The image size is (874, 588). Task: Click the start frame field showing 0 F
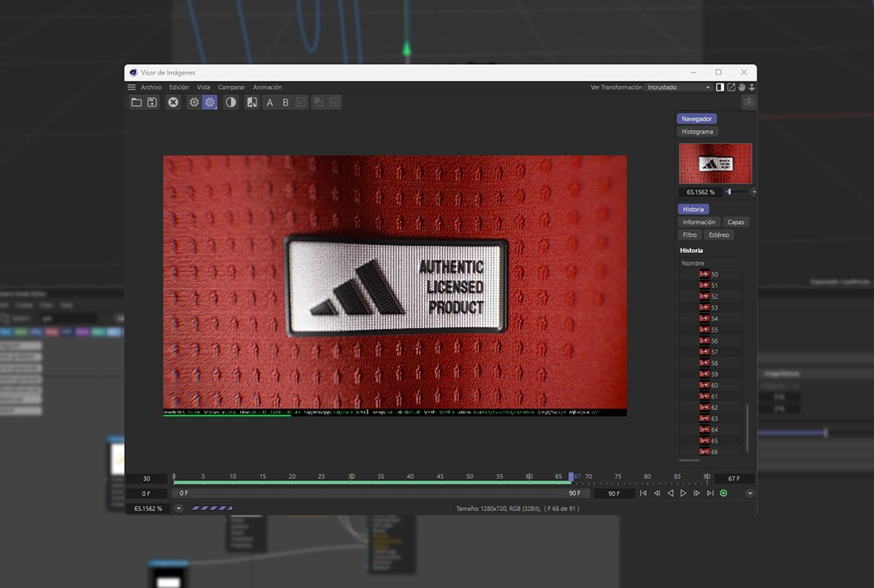coord(146,493)
